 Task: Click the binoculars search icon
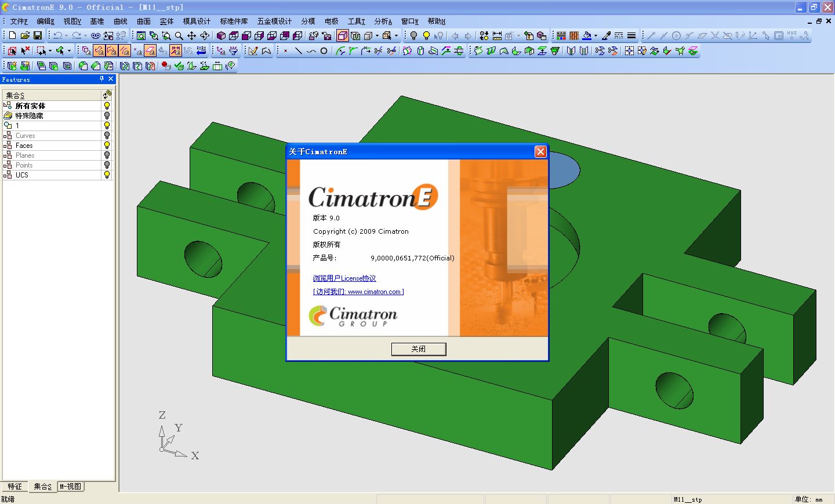[96, 35]
